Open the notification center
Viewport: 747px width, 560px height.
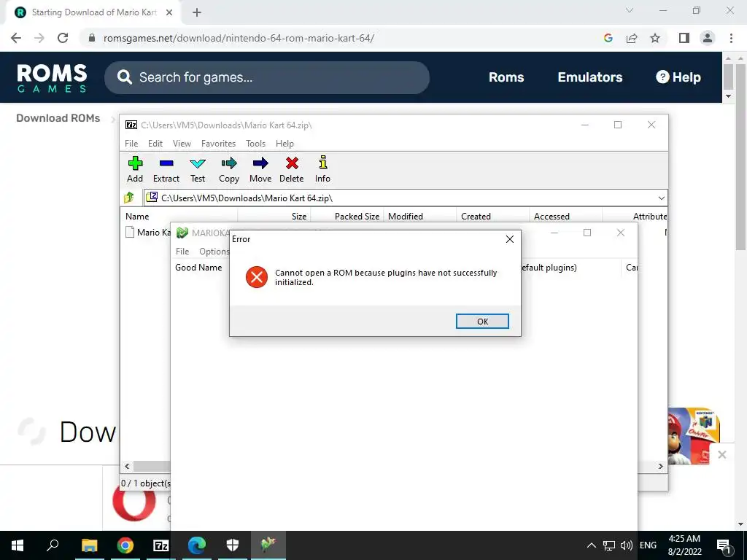(x=724, y=545)
